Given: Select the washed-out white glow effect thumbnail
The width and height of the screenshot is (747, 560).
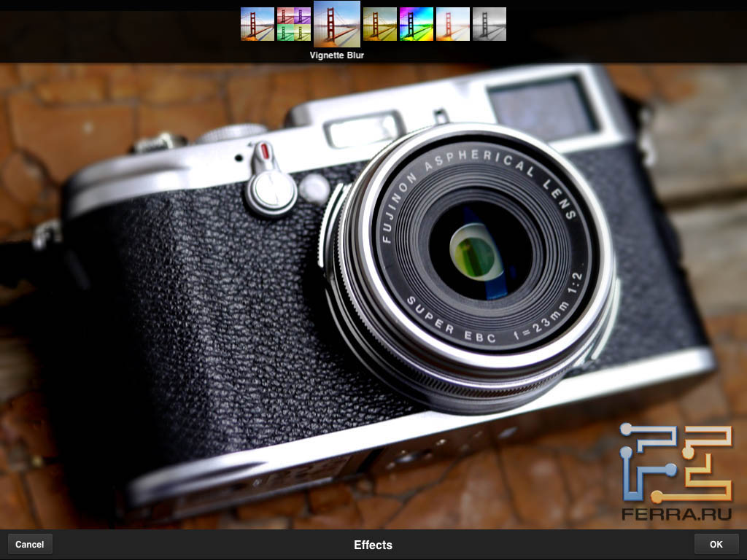Looking at the screenshot, I should (452, 24).
